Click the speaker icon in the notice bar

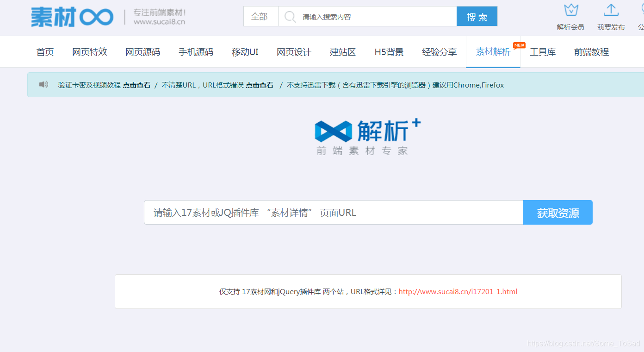coord(43,85)
